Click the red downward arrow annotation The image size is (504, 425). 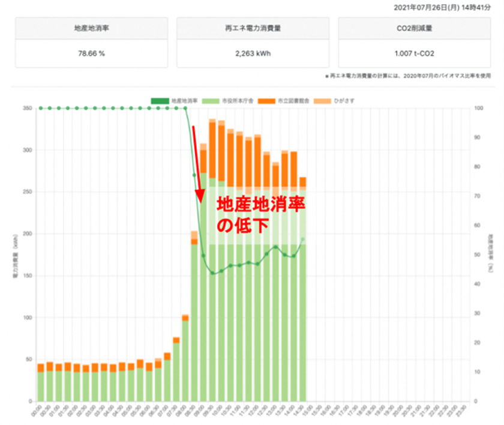199,164
